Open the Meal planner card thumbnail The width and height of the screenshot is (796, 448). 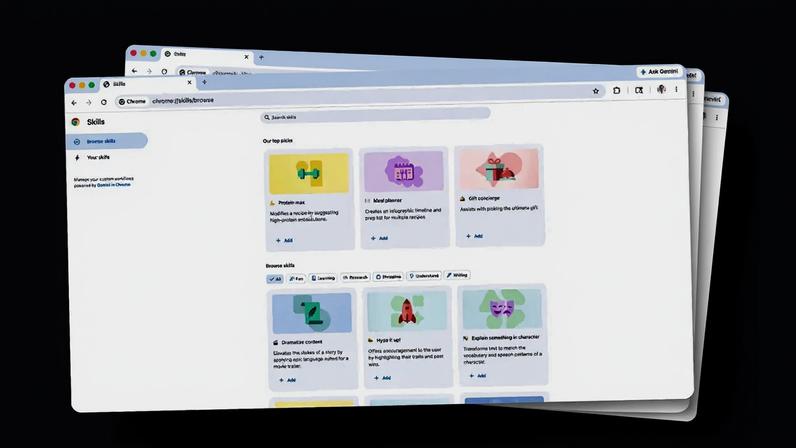point(404,172)
